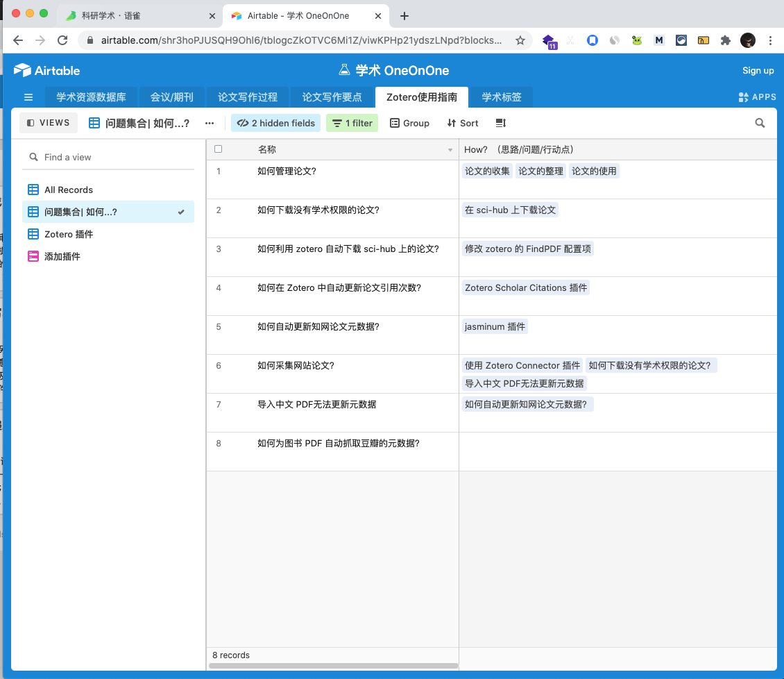Image resolution: width=784 pixels, height=679 pixels.
Task: Open 使用 Zotero Connector 插件 linked record
Action: pos(522,366)
